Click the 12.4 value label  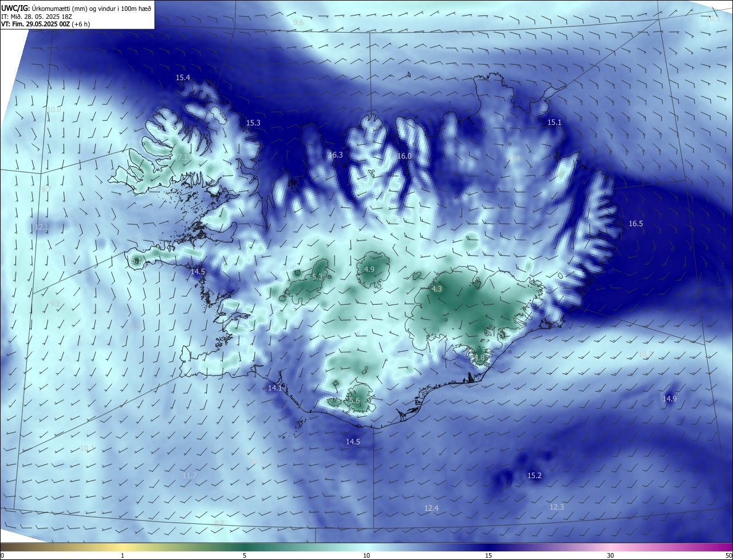431,508
